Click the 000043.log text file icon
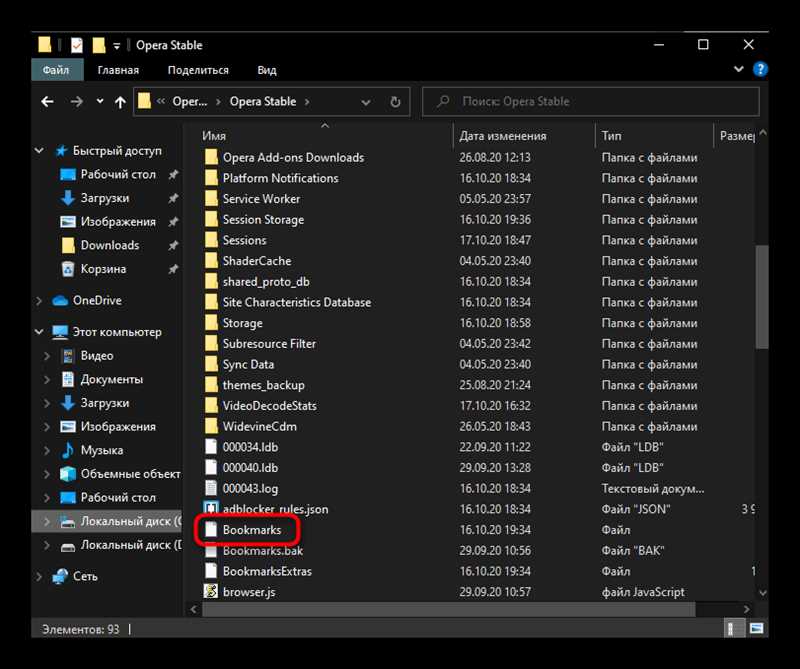 tap(211, 488)
